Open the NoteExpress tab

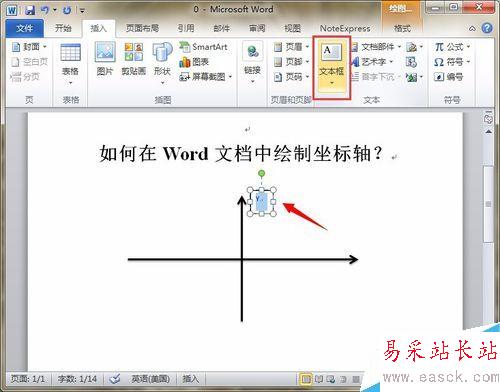coord(345,28)
